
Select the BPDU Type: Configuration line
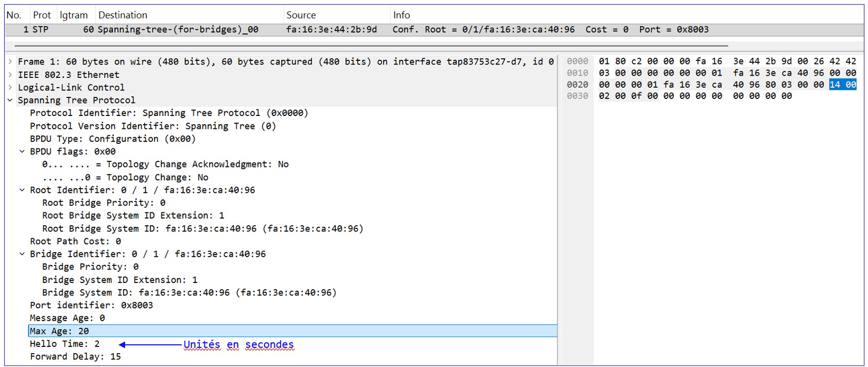pyautogui.click(x=112, y=139)
